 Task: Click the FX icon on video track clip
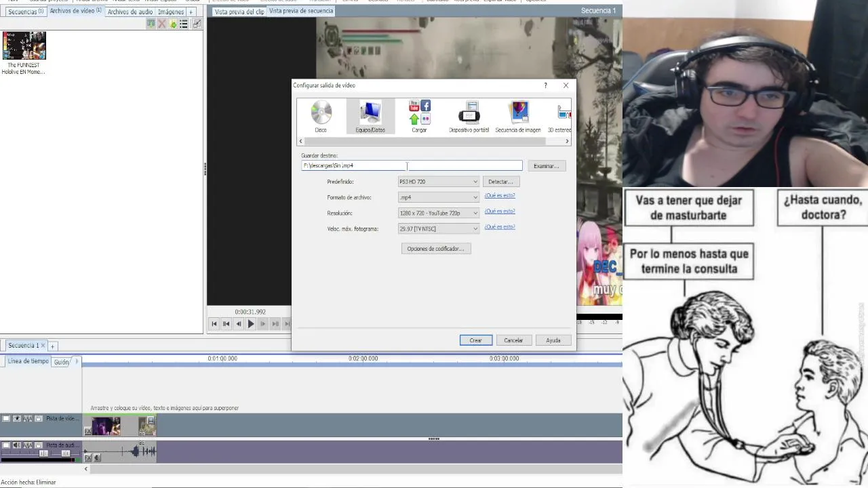point(87,431)
